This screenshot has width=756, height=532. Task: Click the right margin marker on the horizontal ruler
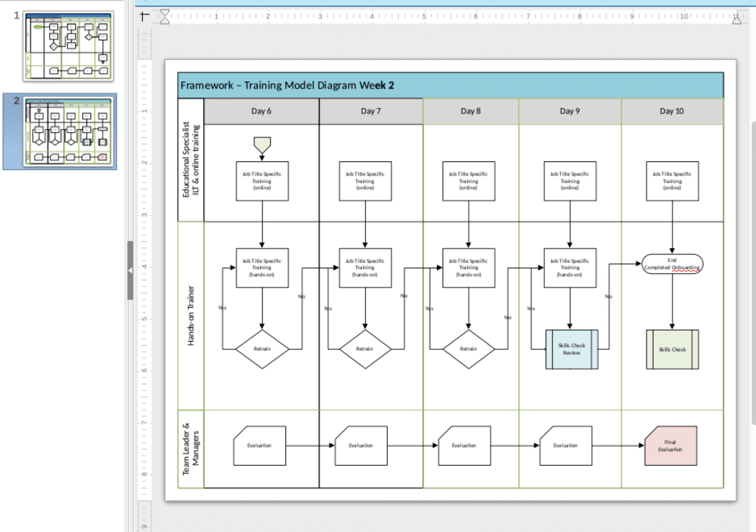736,15
